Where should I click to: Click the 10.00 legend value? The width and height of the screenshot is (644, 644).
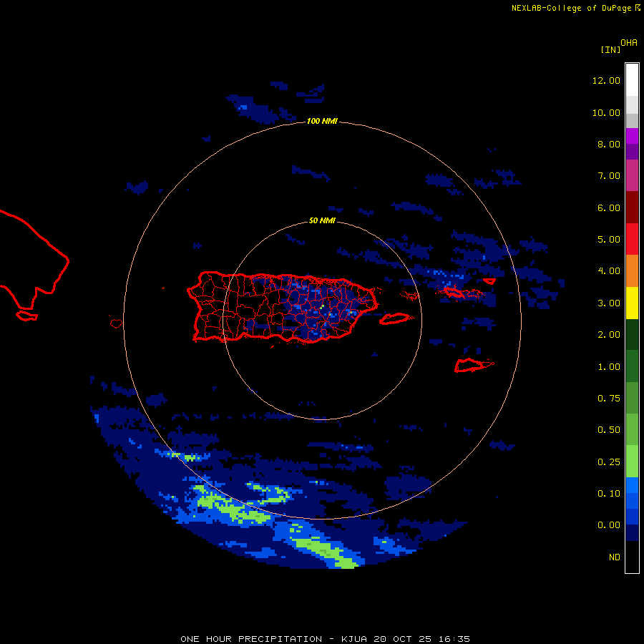coord(606,112)
